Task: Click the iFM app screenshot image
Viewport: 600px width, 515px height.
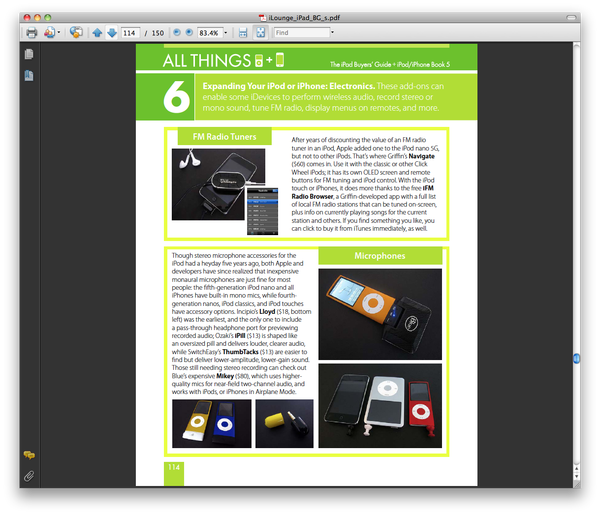Action: (262, 211)
